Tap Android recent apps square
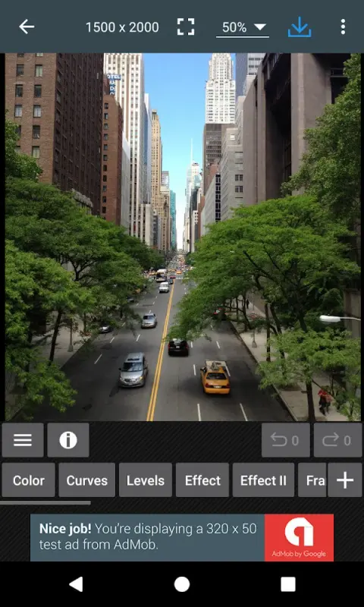This screenshot has width=364, height=607. [288, 584]
